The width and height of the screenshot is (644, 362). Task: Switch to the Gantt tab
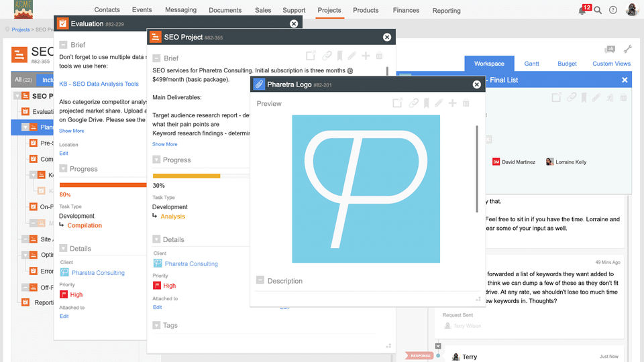[531, 64]
